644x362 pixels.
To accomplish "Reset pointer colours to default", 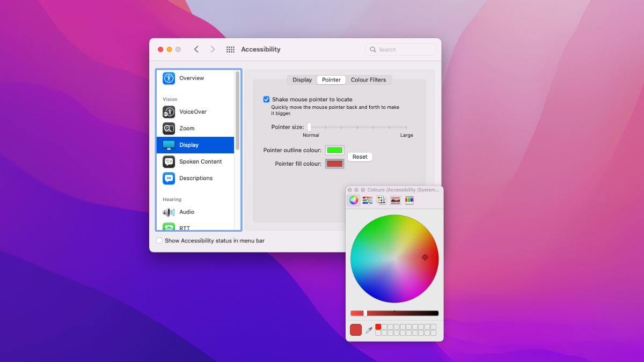I will 360,157.
